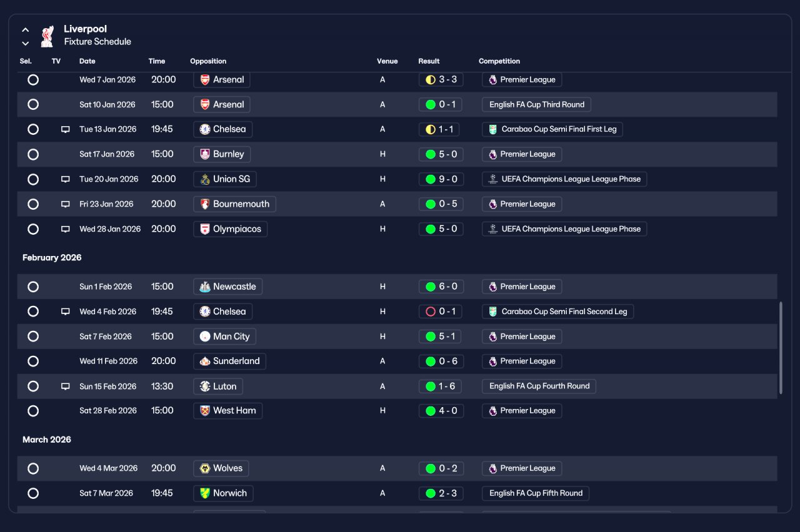The image size is (800, 532).
Task: Go to the next team with down chevron
Action: pos(26,43)
